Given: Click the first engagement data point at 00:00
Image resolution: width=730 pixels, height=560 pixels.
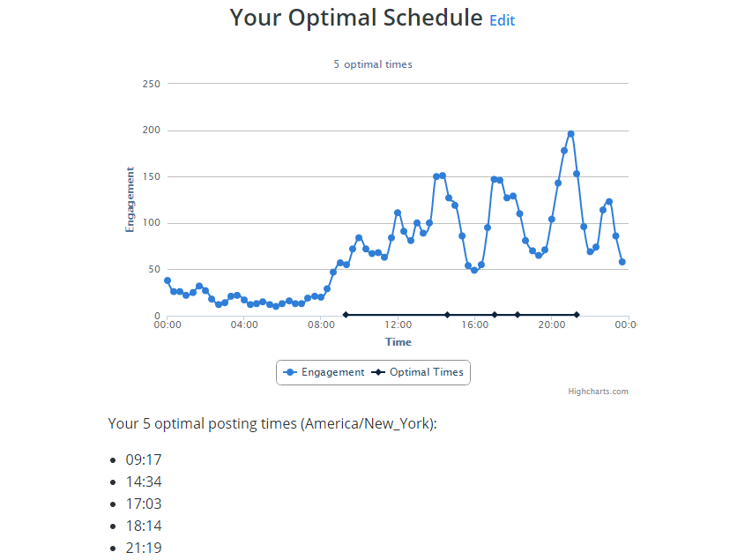Looking at the screenshot, I should tap(167, 280).
